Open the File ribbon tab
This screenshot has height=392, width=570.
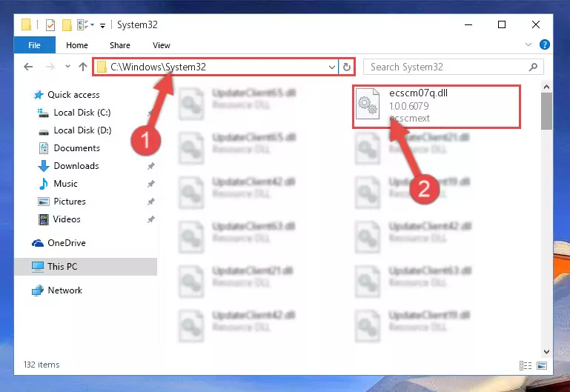(35, 45)
